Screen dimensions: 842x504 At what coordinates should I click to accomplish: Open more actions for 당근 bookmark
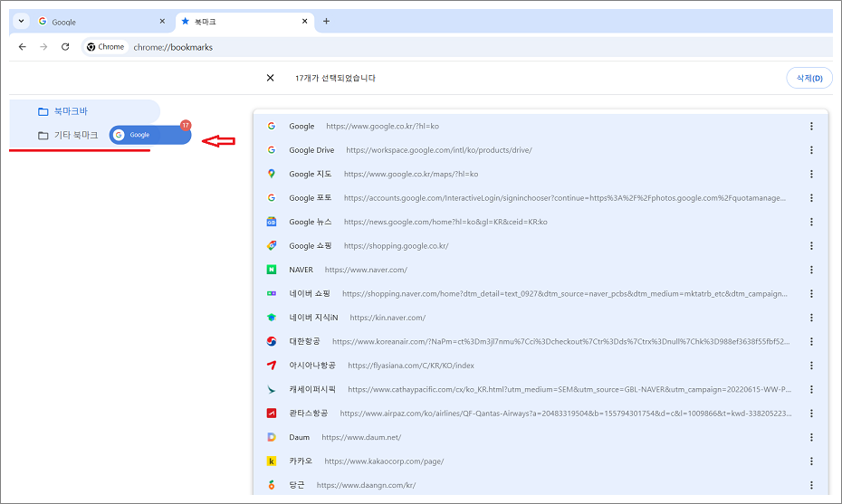pyautogui.click(x=811, y=485)
